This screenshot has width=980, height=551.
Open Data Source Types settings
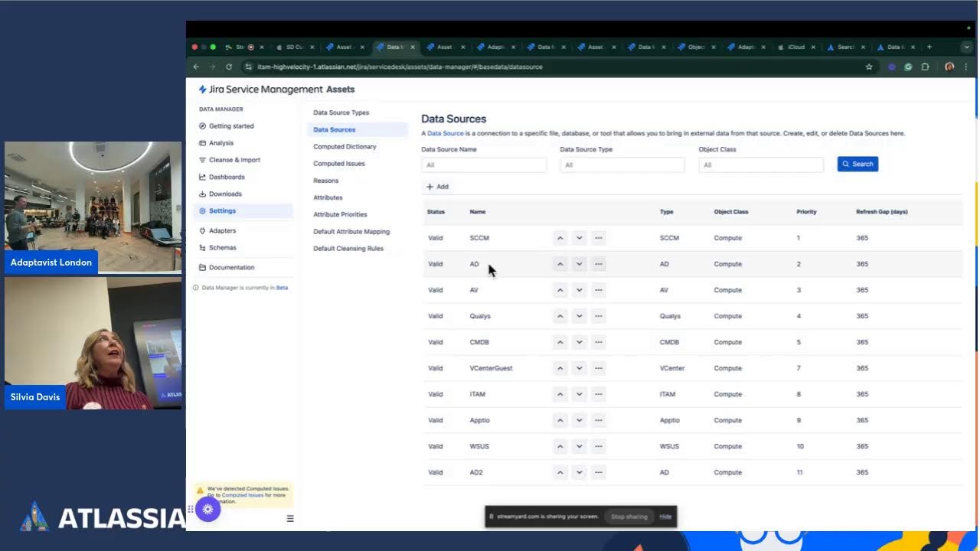coord(341,112)
